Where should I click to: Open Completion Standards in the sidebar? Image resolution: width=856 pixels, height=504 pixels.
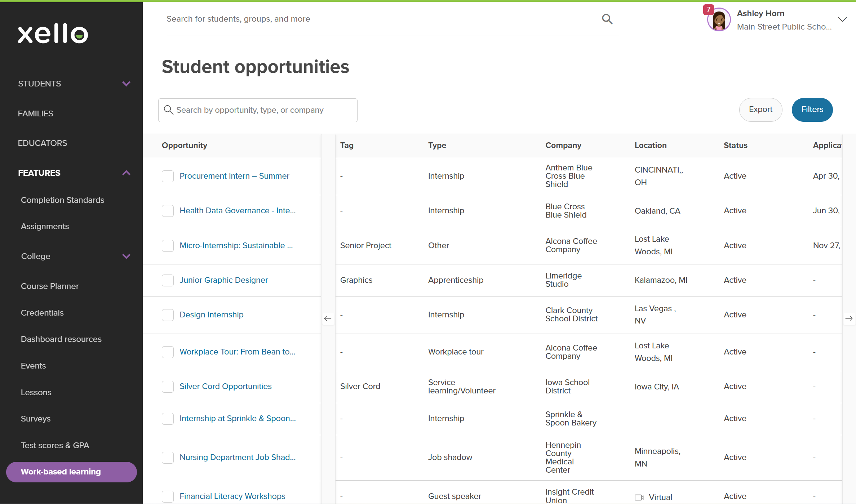click(62, 200)
